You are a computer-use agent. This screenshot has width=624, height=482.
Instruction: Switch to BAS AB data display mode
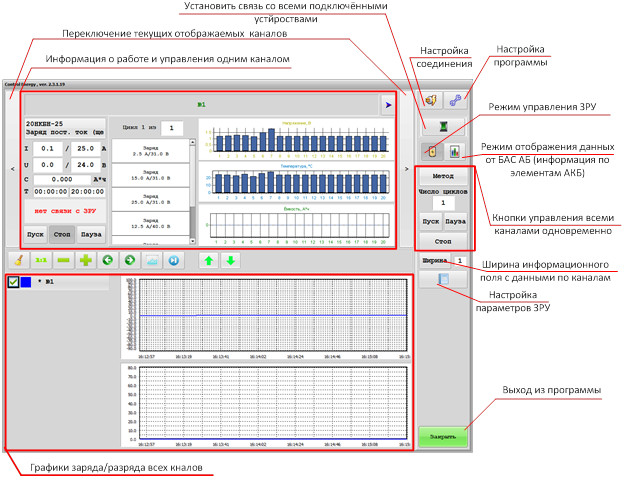click(x=456, y=152)
